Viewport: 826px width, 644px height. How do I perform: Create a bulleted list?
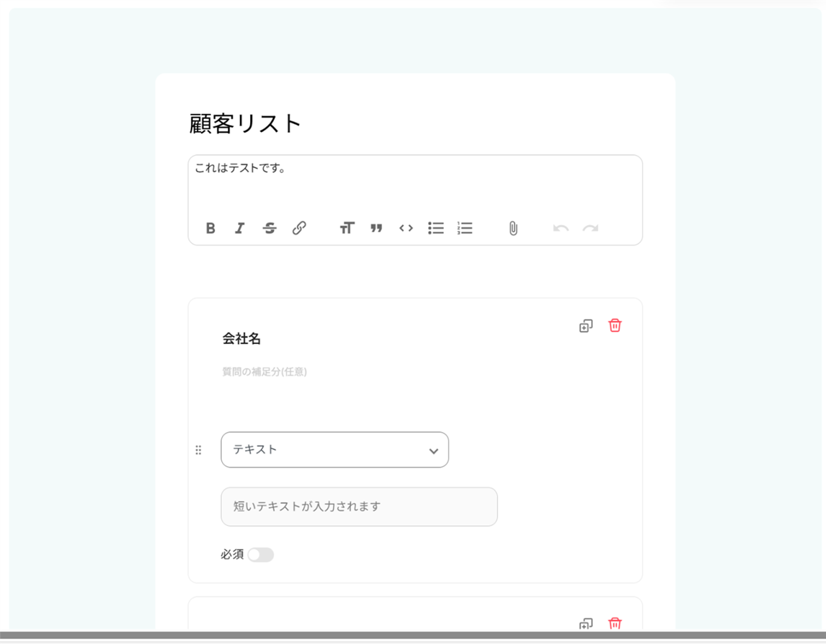point(436,228)
